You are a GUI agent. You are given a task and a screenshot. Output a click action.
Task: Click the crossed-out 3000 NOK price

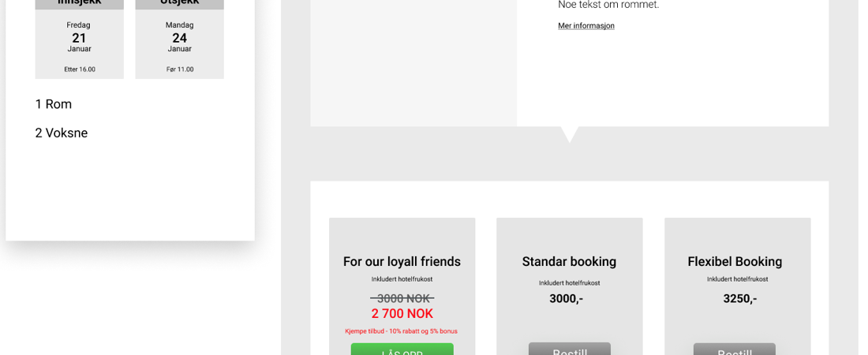tap(402, 298)
